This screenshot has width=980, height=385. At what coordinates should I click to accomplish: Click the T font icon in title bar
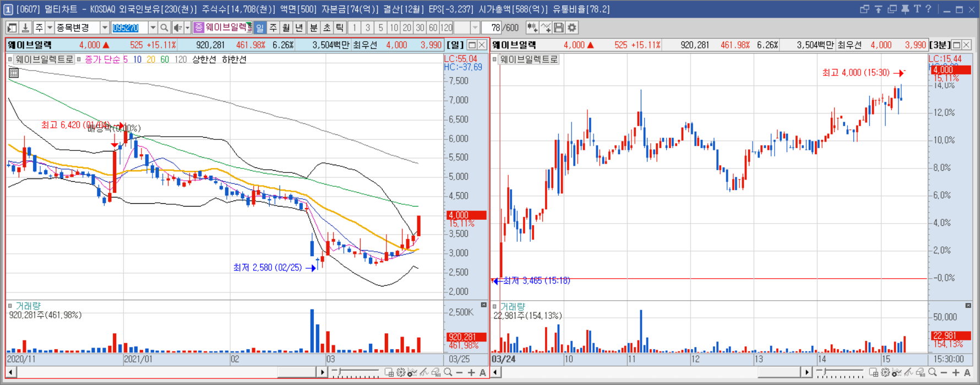coord(917,9)
